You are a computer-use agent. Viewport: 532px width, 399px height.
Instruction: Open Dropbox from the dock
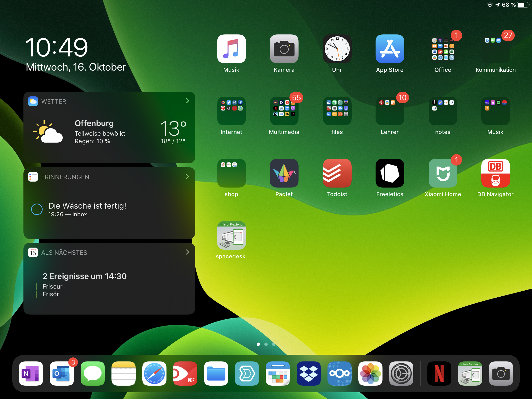[x=309, y=373]
